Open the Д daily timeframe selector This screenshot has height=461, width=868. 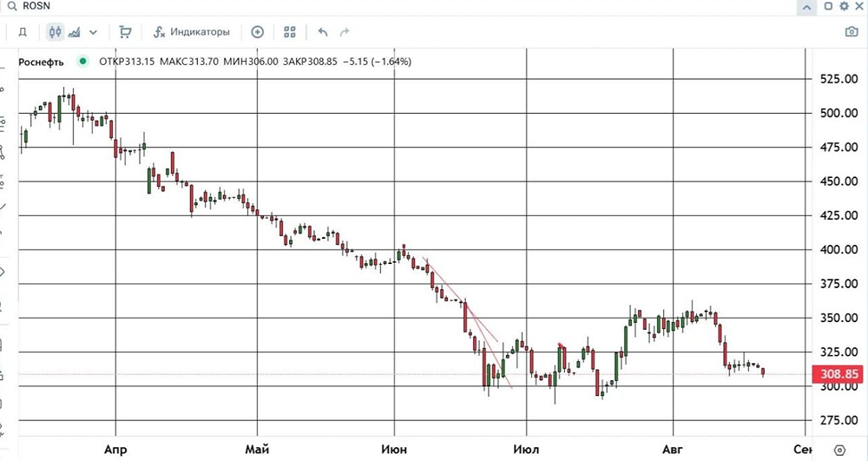coord(23,32)
